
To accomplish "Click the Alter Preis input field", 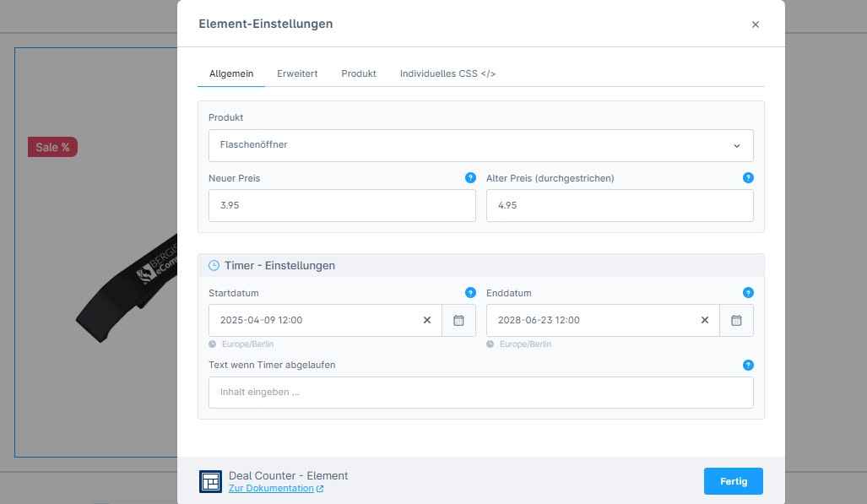I will (x=620, y=206).
